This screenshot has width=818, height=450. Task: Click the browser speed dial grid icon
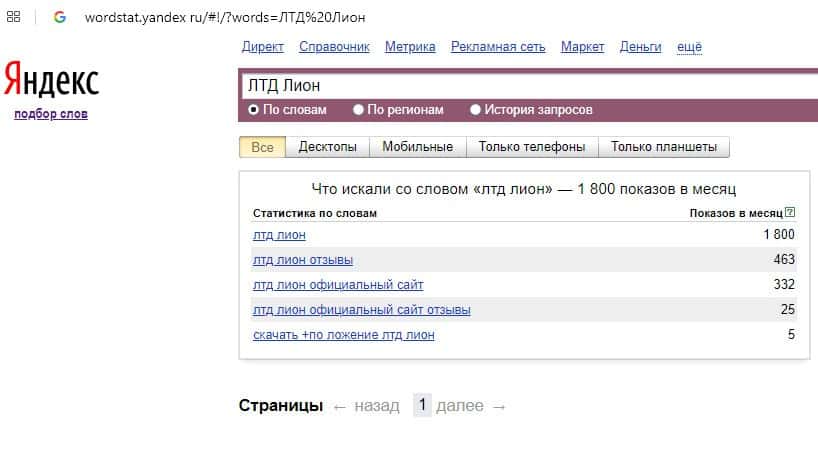14,17
